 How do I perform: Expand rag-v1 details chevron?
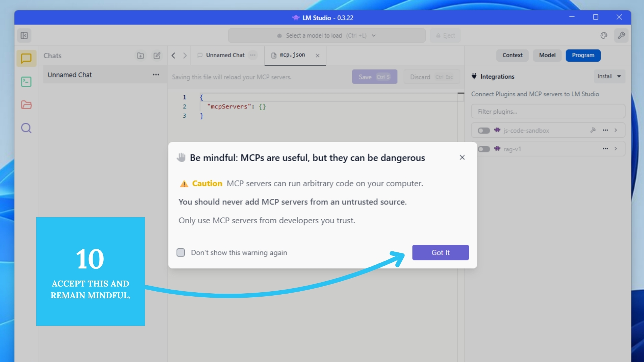616,148
